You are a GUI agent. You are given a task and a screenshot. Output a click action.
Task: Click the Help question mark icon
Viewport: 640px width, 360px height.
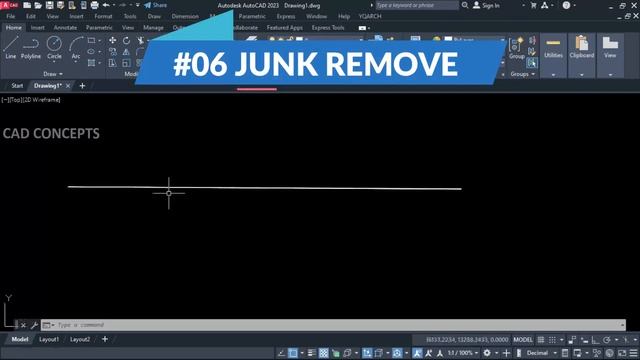click(566, 5)
